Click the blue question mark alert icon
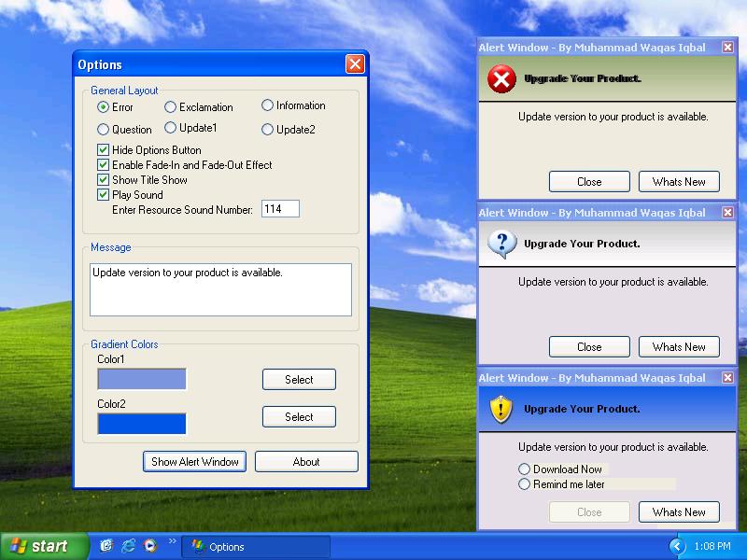Image resolution: width=747 pixels, height=560 pixels. click(x=501, y=245)
